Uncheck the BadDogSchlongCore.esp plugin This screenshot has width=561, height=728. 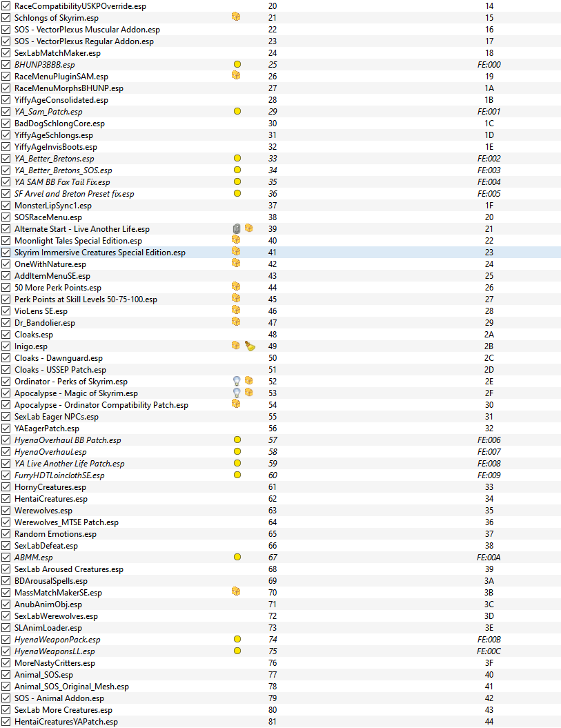click(x=6, y=124)
